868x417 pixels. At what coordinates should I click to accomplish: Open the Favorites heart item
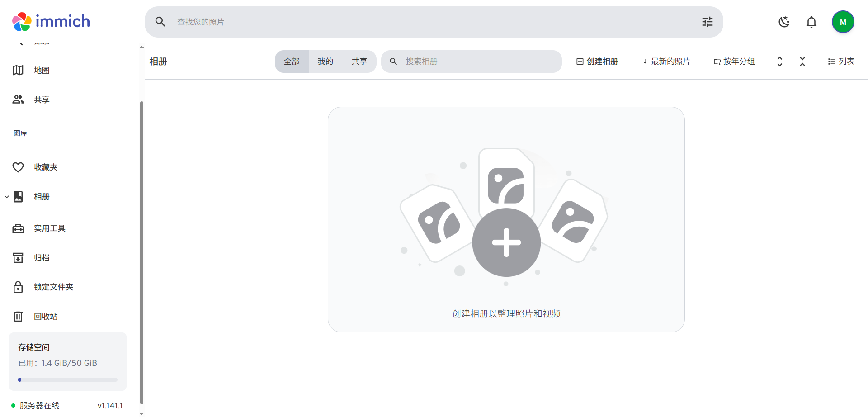point(45,167)
